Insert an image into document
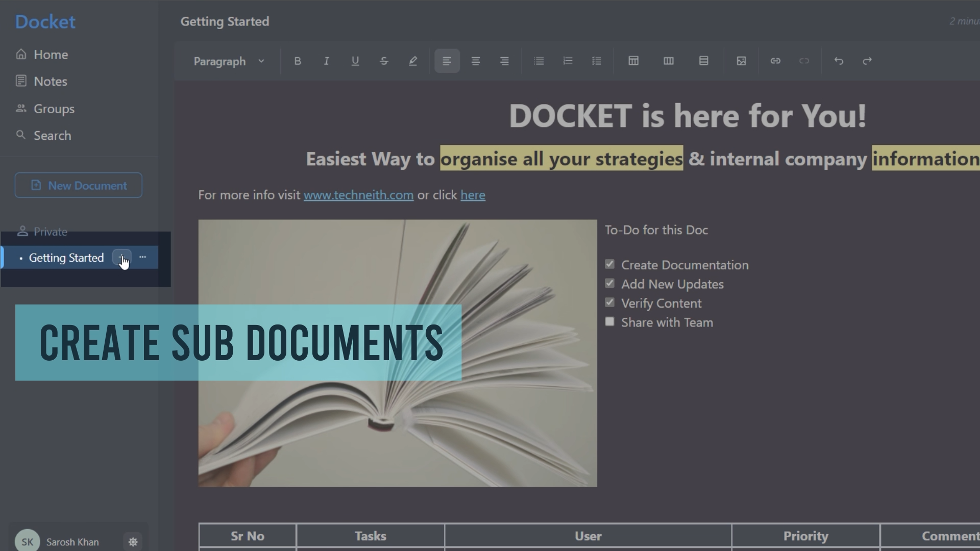Image resolution: width=980 pixels, height=551 pixels. pos(741,61)
